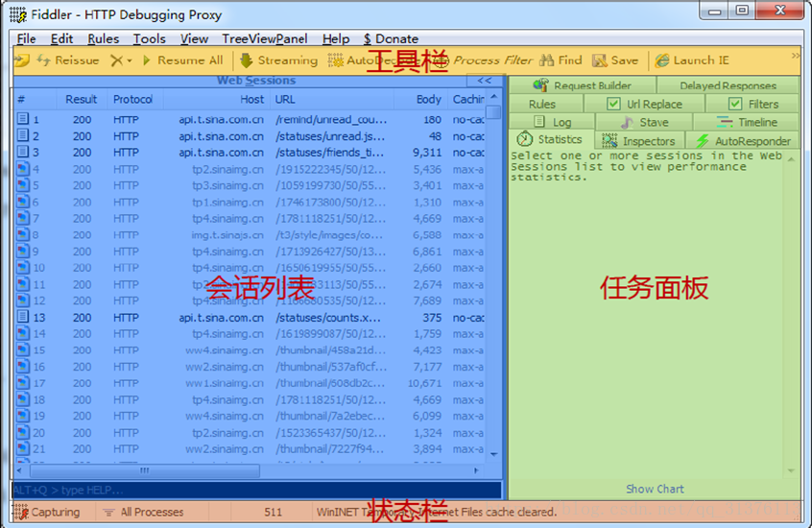Click session count 511 in status bar
Viewport: 812px width, 528px height.
(273, 512)
